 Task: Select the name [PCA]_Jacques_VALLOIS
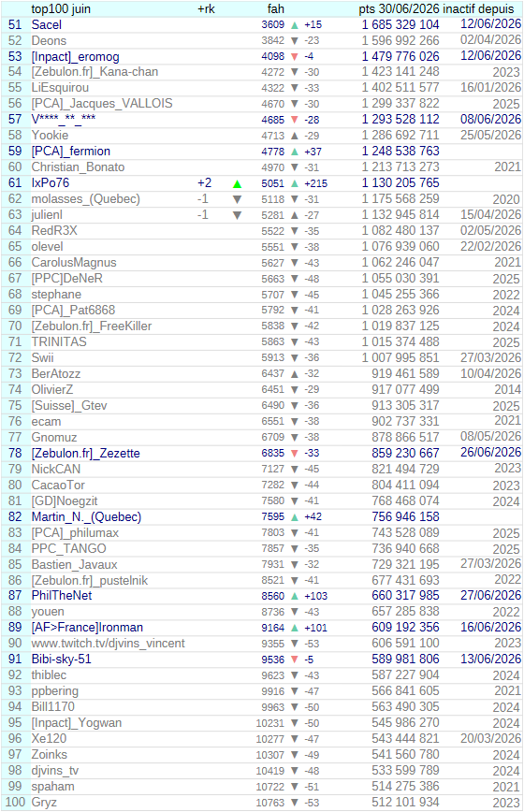click(102, 104)
